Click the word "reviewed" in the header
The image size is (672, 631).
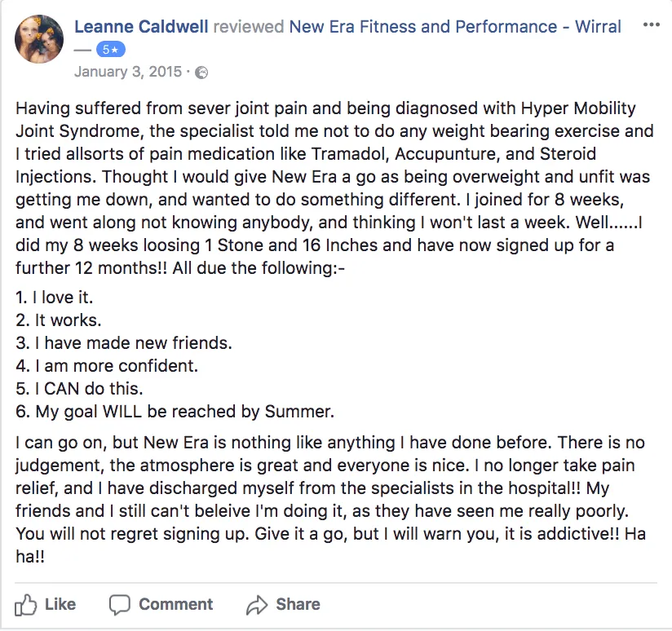[248, 27]
